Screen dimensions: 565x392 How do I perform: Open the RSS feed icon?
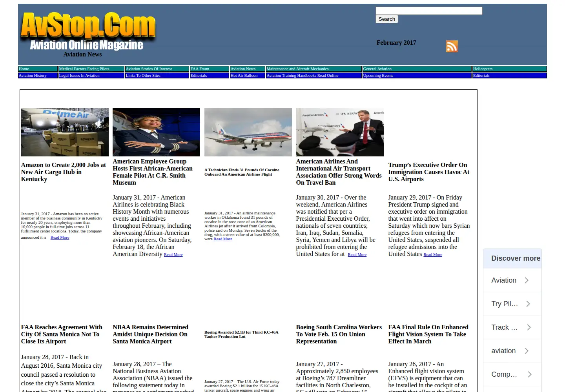pos(452,46)
